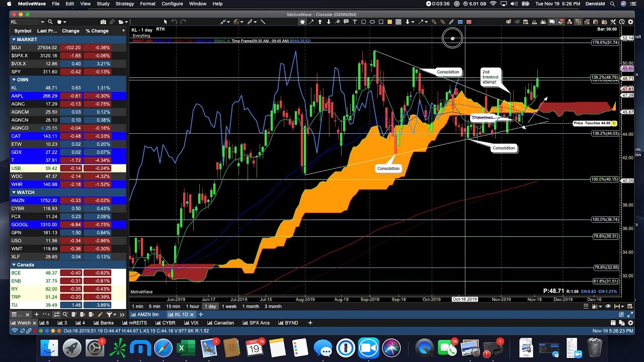This screenshot has width=644, height=362.
Task: Toggle the blue circle in status bar
Action: tap(47, 331)
